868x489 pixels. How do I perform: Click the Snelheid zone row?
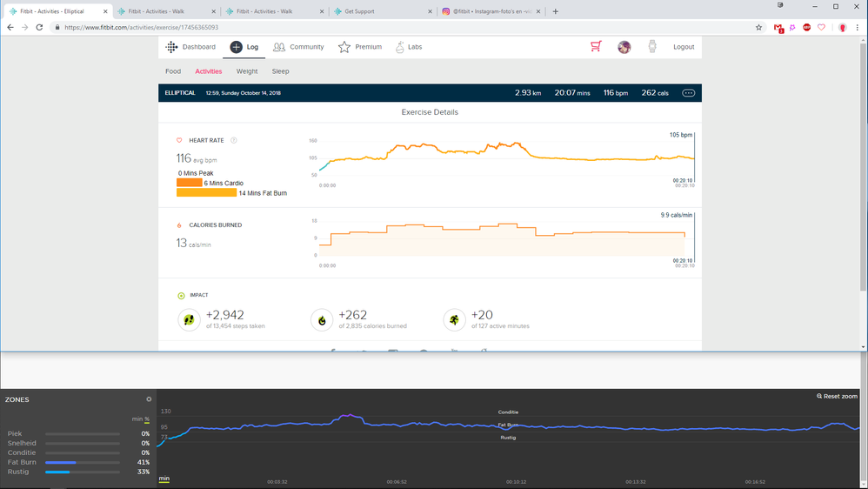[x=78, y=443]
